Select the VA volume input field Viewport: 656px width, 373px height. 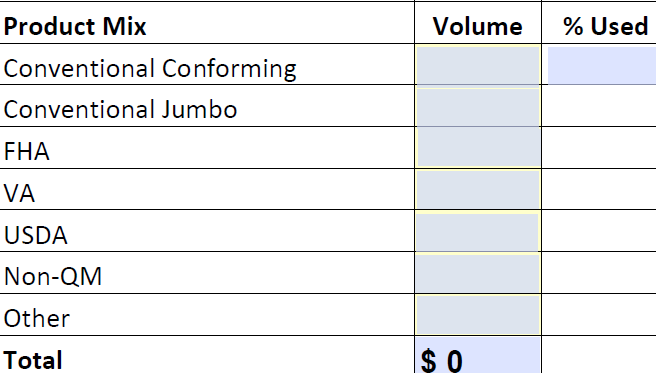[x=478, y=189]
